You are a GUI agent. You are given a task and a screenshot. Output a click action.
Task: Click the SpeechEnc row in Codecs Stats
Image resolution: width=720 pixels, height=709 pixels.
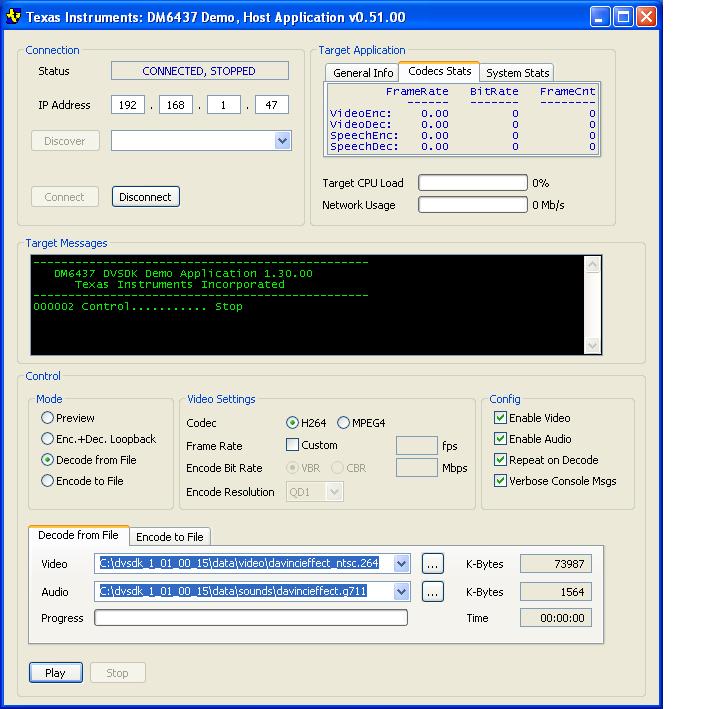462,135
